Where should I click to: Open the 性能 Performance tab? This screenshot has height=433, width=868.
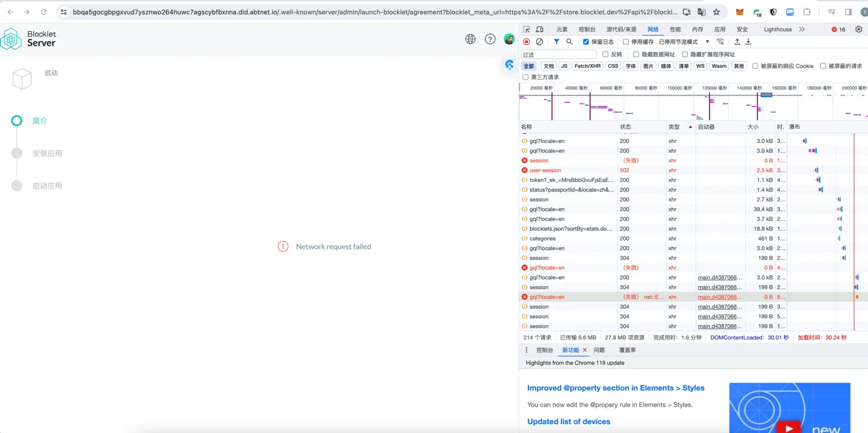pyautogui.click(x=675, y=29)
